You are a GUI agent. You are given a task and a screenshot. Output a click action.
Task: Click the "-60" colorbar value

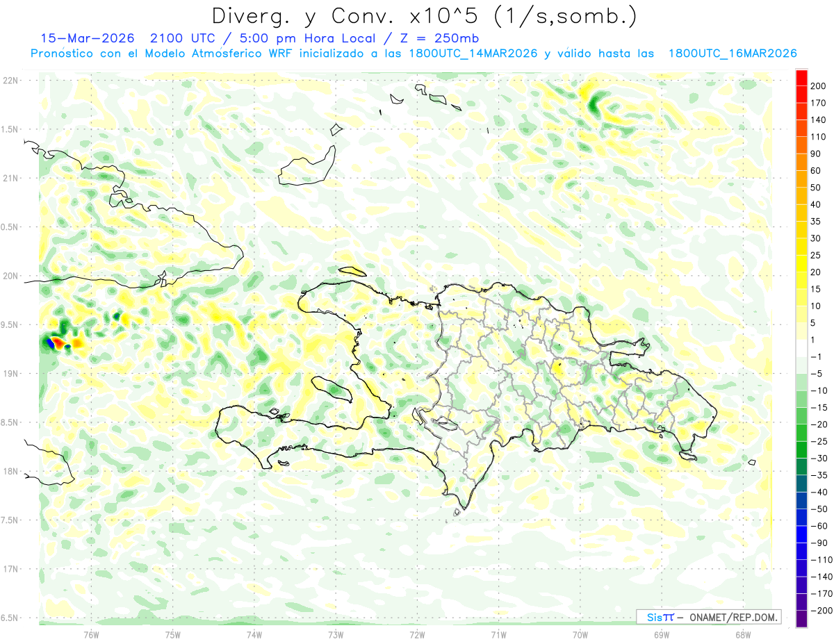click(819, 527)
